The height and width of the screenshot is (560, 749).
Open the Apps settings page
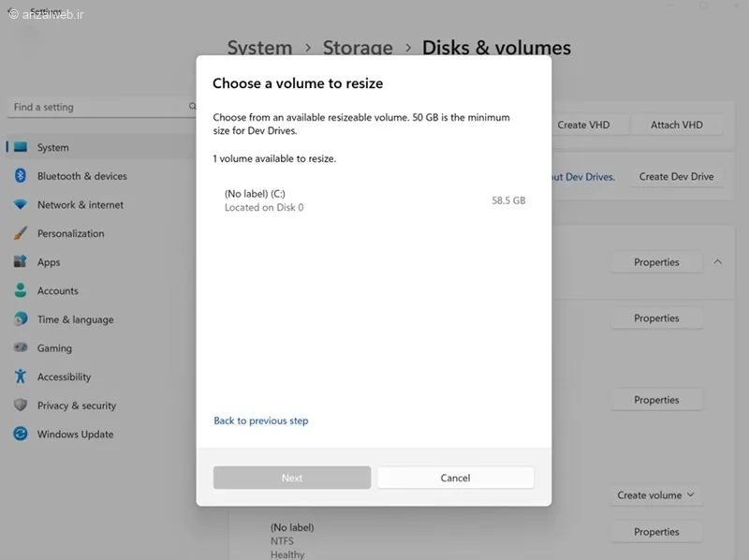pyautogui.click(x=49, y=262)
